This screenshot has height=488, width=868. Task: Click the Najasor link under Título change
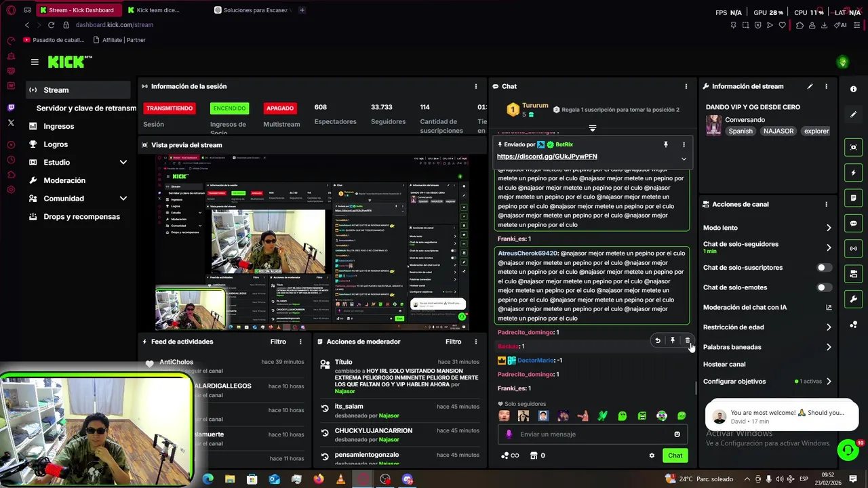coord(344,391)
